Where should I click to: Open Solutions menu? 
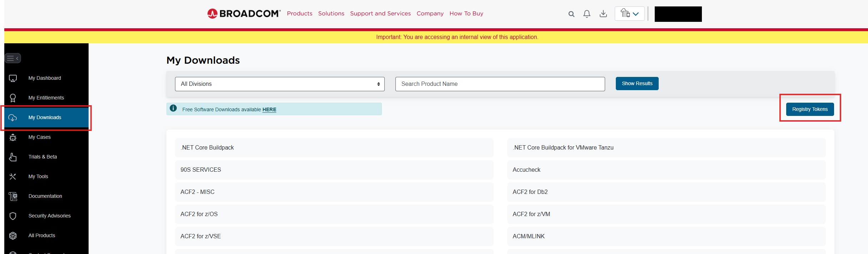[331, 14]
